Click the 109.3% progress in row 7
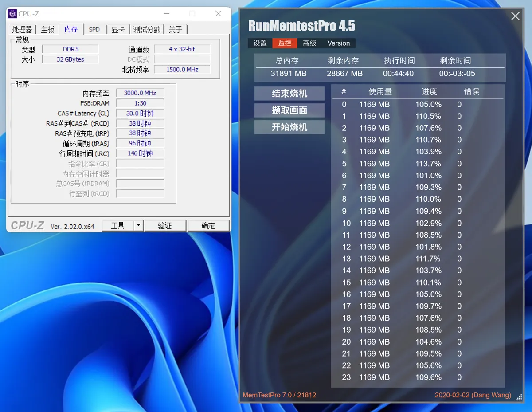Image resolution: width=532 pixels, height=412 pixels. coord(428,187)
